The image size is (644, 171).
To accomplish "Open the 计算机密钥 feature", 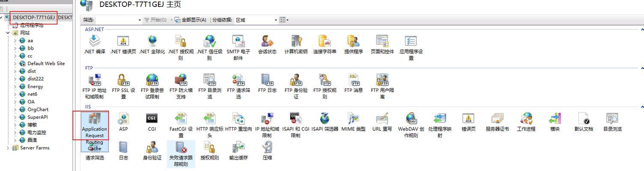I will (x=296, y=45).
